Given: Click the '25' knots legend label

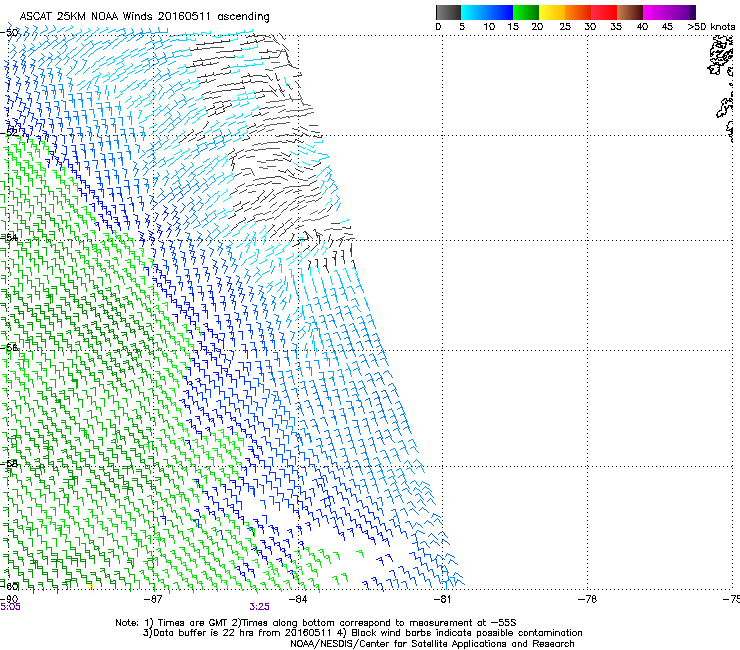Looking at the screenshot, I should 565,27.
